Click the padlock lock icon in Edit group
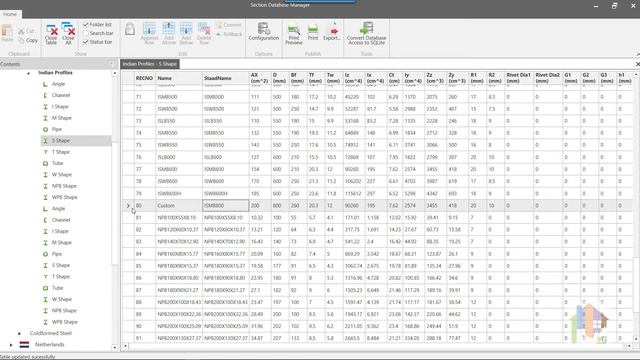The width and height of the screenshot is (640, 360). [x=130, y=29]
